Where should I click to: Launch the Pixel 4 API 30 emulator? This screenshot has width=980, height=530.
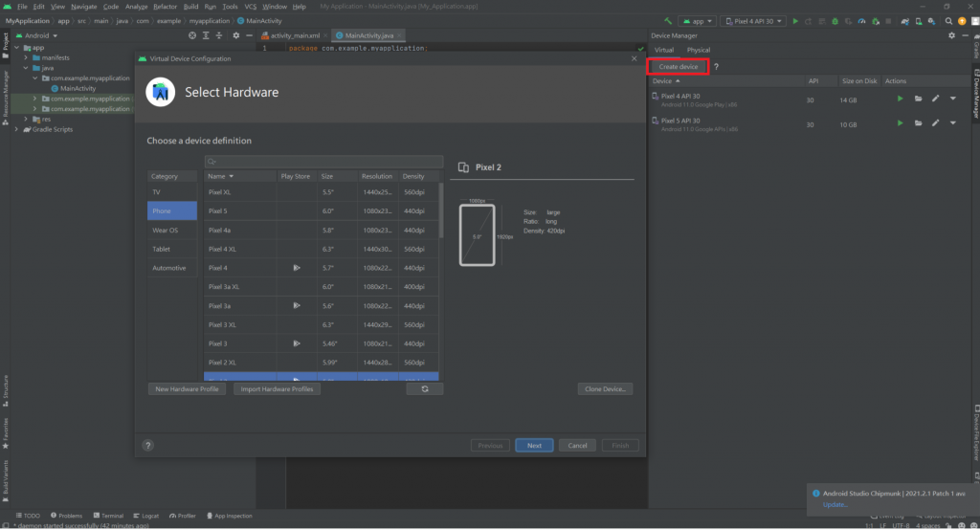[900, 99]
